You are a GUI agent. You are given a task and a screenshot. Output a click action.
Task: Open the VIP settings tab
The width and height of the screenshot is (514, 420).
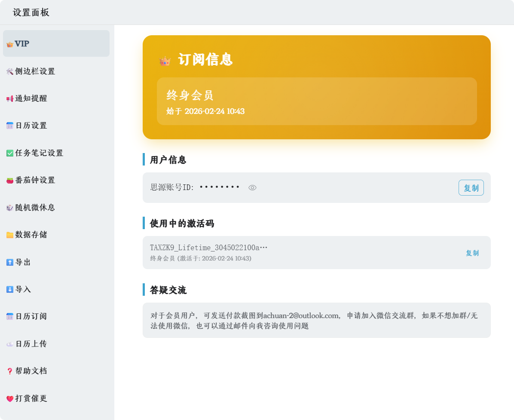(56, 43)
